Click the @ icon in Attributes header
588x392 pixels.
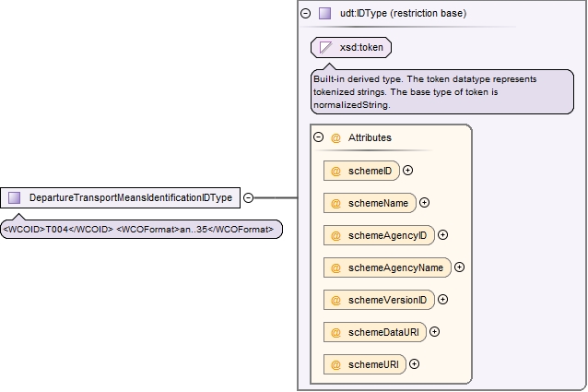[335, 138]
